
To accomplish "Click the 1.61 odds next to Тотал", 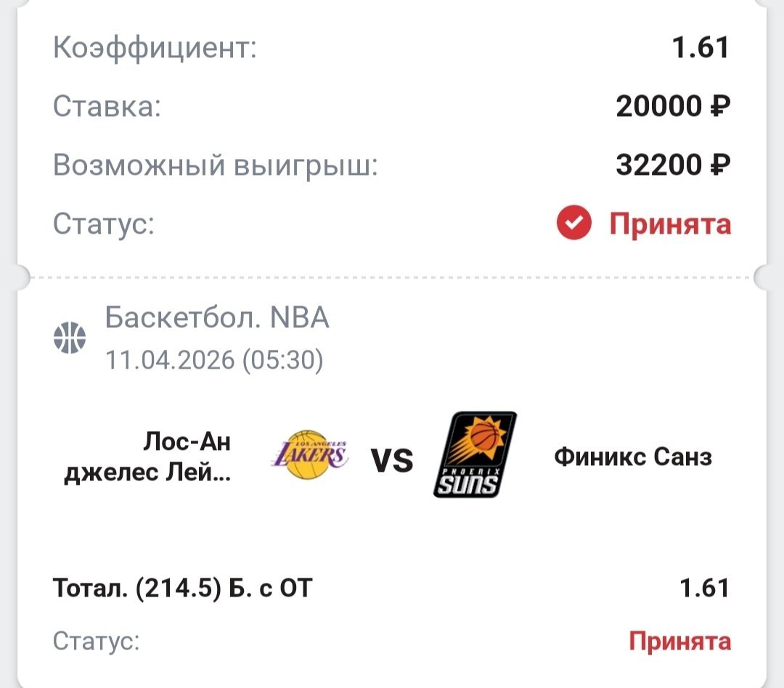I will pos(703,588).
